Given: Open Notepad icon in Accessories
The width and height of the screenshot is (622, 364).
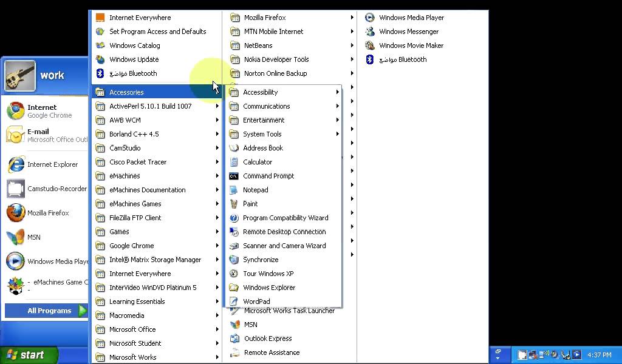Looking at the screenshot, I should click(x=234, y=190).
